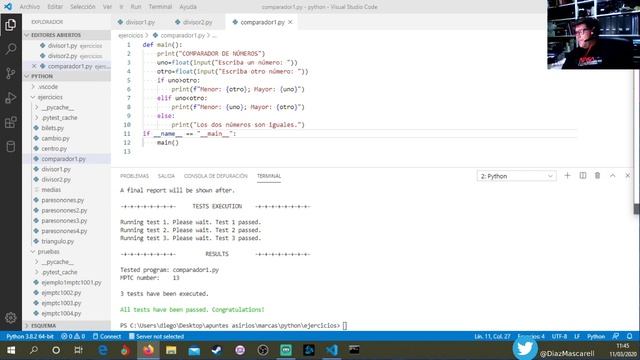This screenshot has height=360, width=640.
Task: Expand .pytest_cache folder under ejercicios
Action: pyautogui.click(x=66, y=118)
